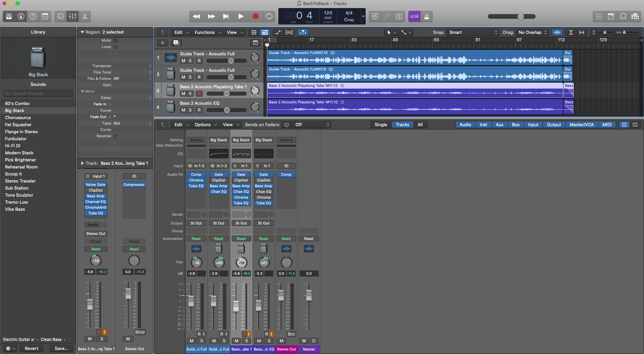
Task: Select region Bass 2 Acoustic Playalong Take 1#11.10
Action: (x=415, y=107)
